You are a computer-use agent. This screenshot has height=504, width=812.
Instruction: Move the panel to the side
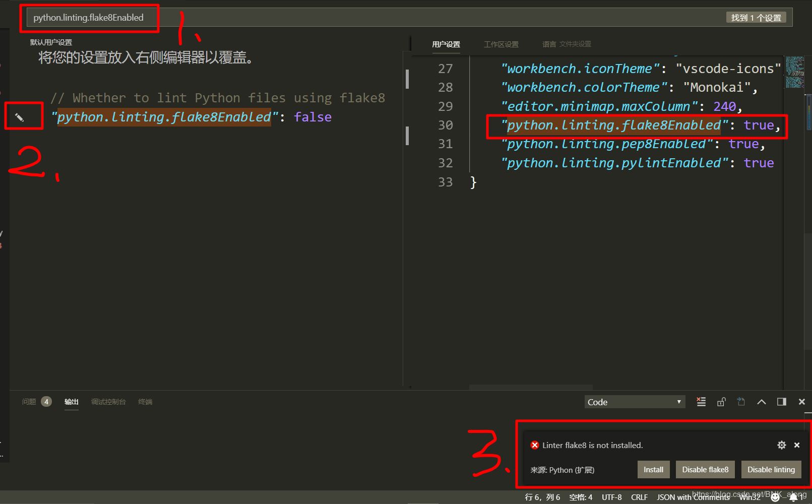click(x=782, y=402)
